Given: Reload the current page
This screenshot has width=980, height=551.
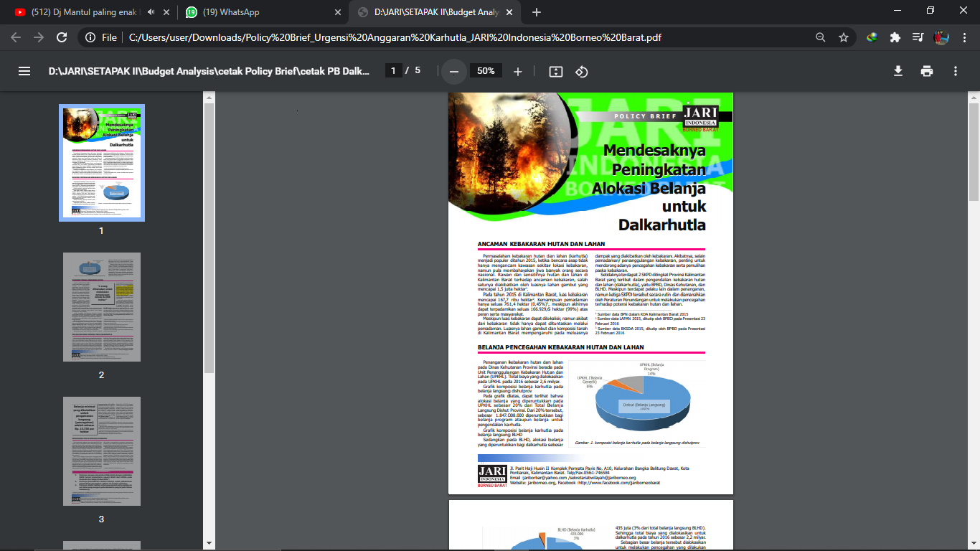Looking at the screenshot, I should coord(62,37).
